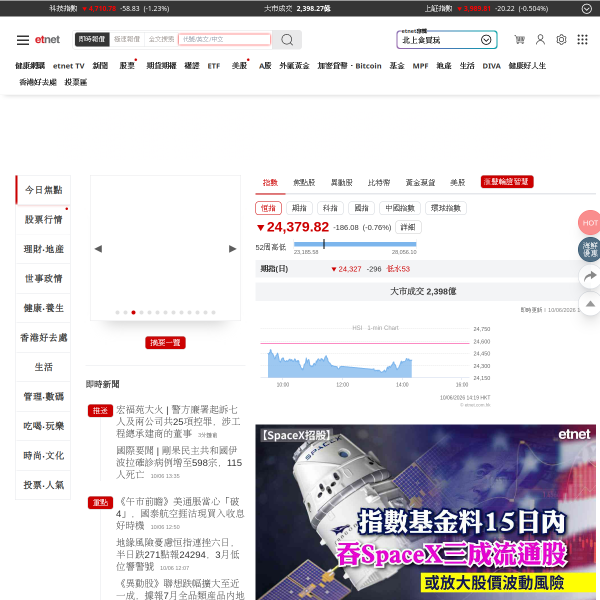
Task: Switch to the 黃金現貨 tab
Action: (x=420, y=183)
